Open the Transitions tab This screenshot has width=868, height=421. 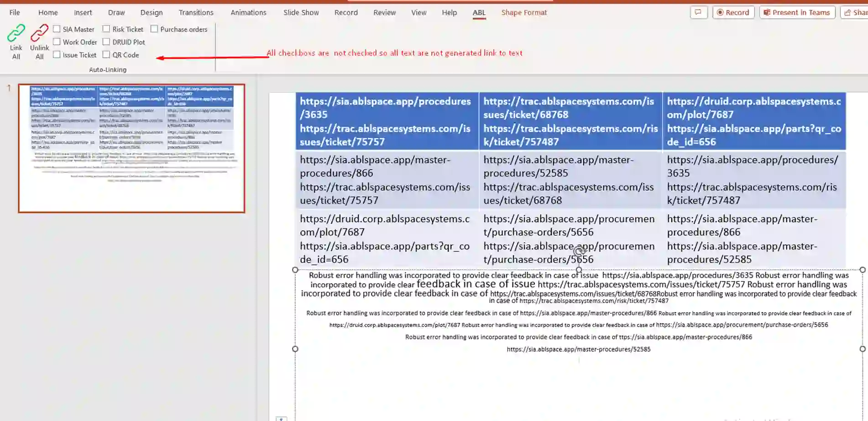point(196,12)
